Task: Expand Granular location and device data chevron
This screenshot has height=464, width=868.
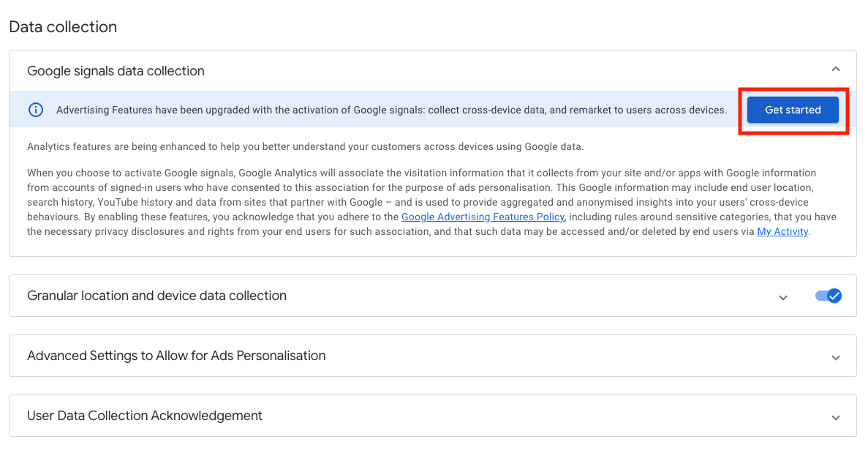Action: (782, 298)
